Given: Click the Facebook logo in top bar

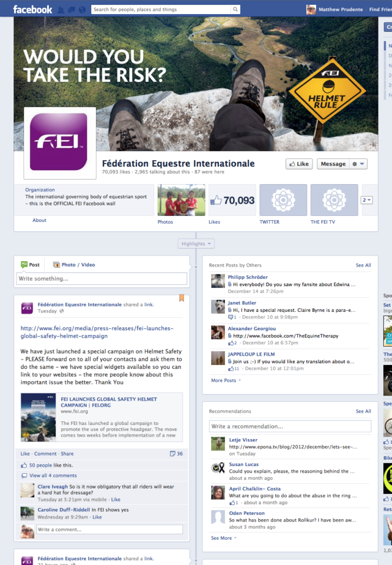Looking at the screenshot, I should [32, 9].
